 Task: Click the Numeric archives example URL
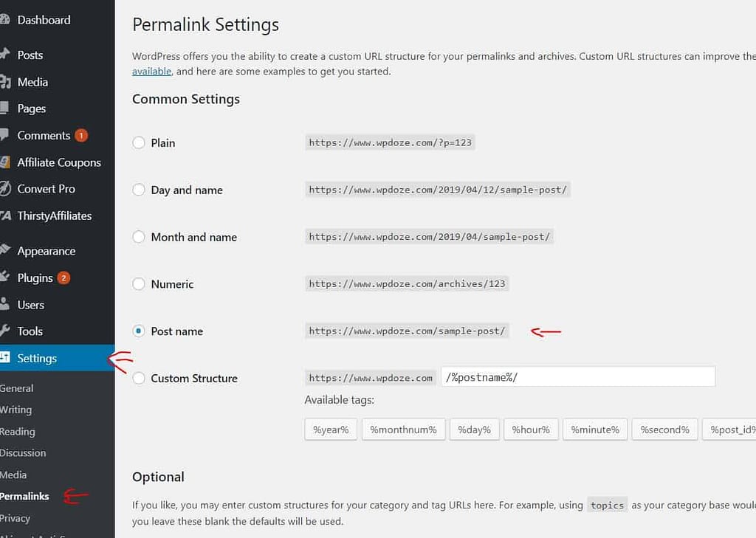click(407, 284)
